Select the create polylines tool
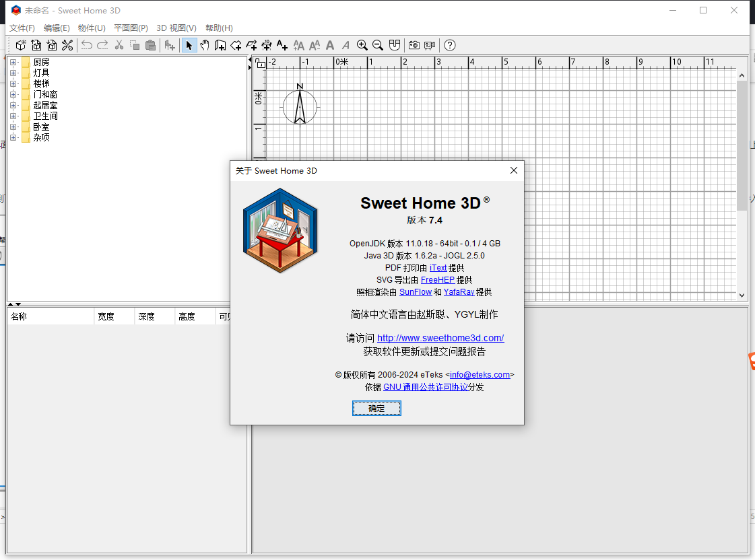The height and width of the screenshot is (560, 755). 251,45
